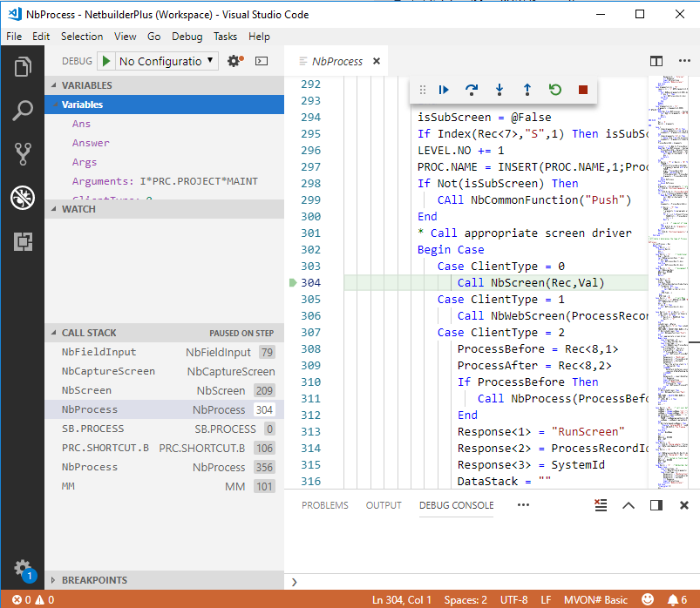
Task: Clear the debug console
Action: point(601,505)
